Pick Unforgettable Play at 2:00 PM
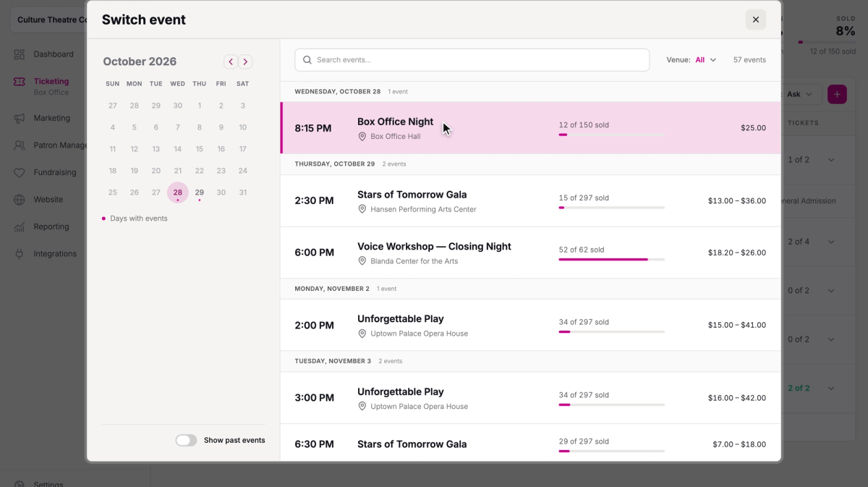This screenshot has height=487, width=868. (531, 325)
